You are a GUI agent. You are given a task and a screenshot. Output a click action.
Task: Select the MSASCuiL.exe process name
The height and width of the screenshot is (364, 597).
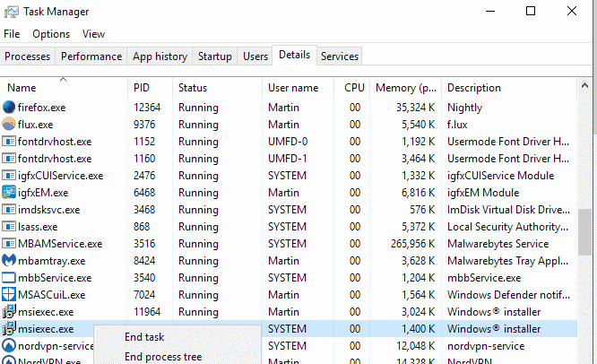pos(52,295)
